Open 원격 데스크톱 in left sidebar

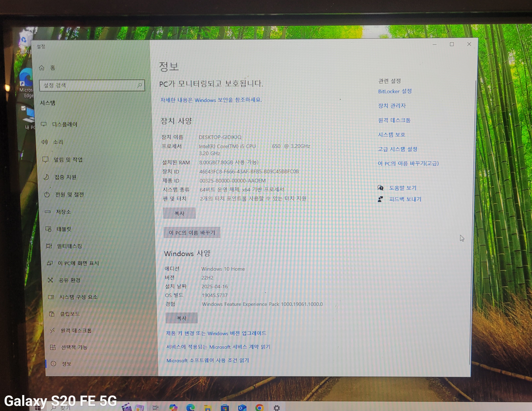coord(71,330)
